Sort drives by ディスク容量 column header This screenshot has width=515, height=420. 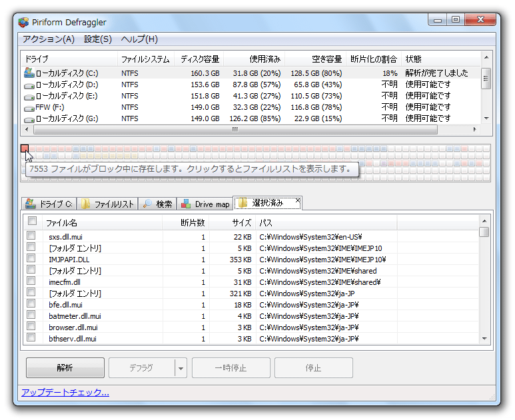tap(199, 59)
